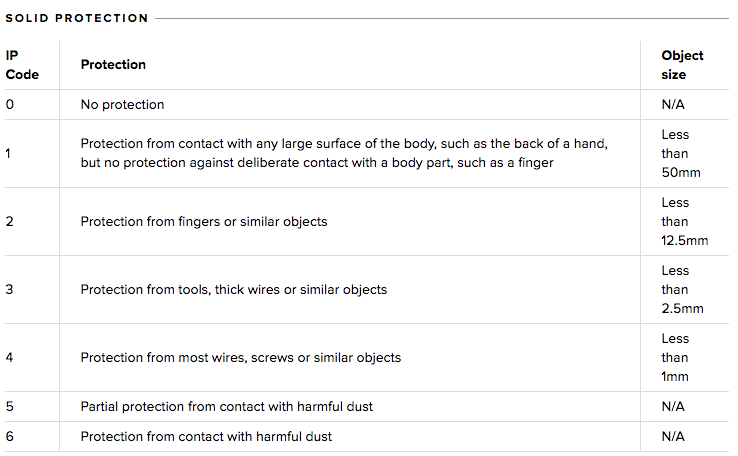Click IP code 3 cell
The image size is (738, 456).
[9, 289]
